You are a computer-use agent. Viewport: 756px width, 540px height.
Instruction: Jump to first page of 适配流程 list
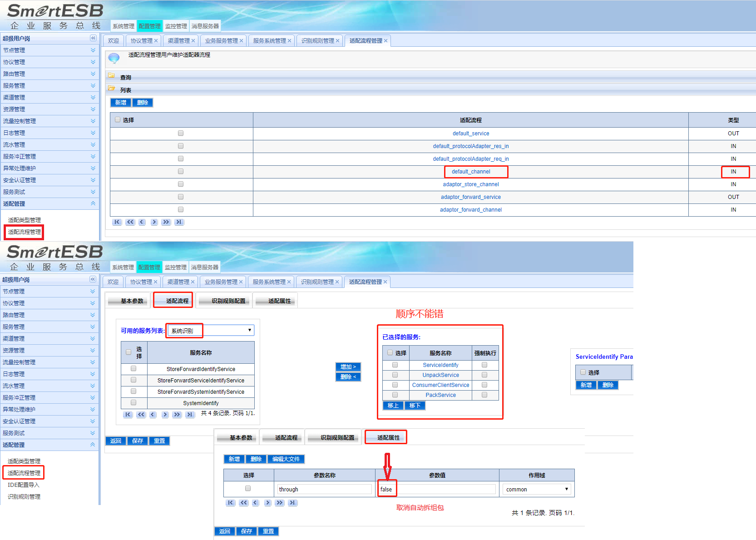click(117, 222)
